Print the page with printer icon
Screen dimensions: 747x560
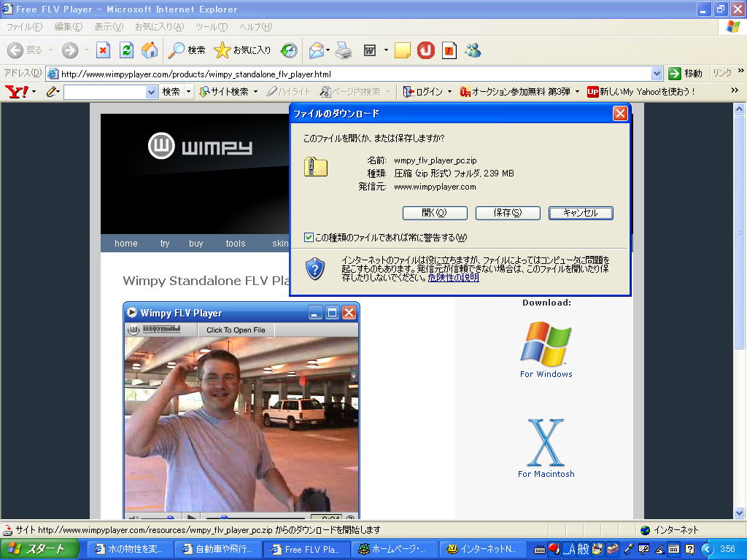pyautogui.click(x=344, y=50)
